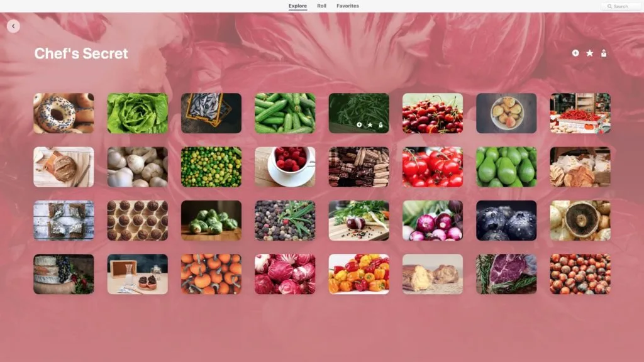Screen dimensions: 644x362
Task: Switch to the Explore tab
Action: pos(297,6)
